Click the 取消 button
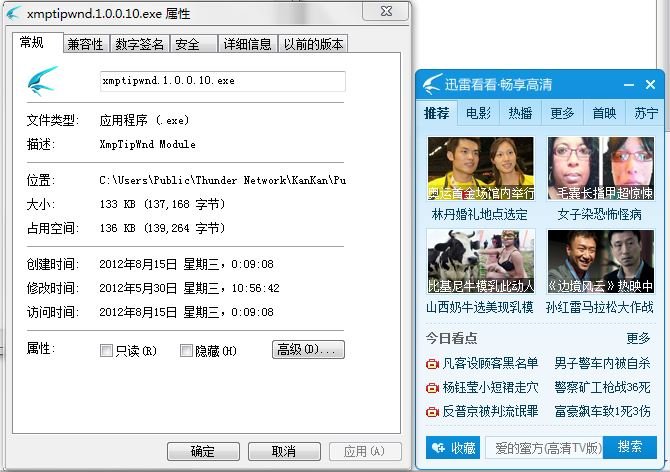The width and height of the screenshot is (670, 472). 284,451
